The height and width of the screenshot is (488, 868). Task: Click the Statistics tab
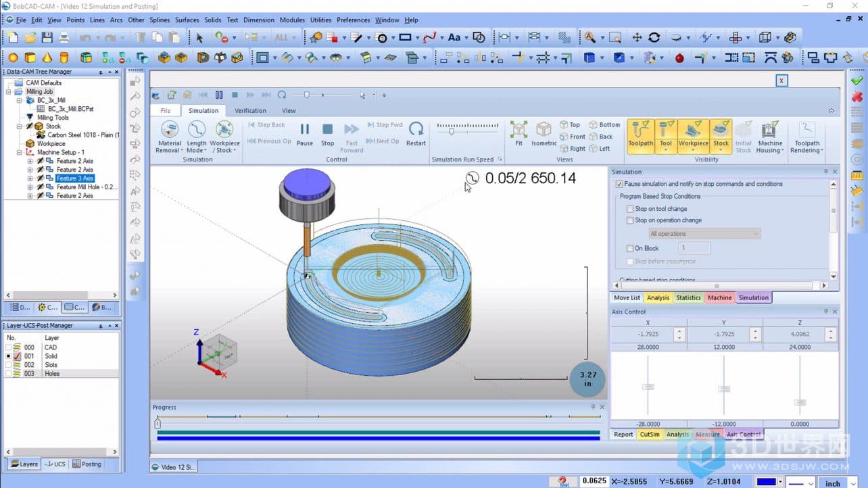coord(688,297)
